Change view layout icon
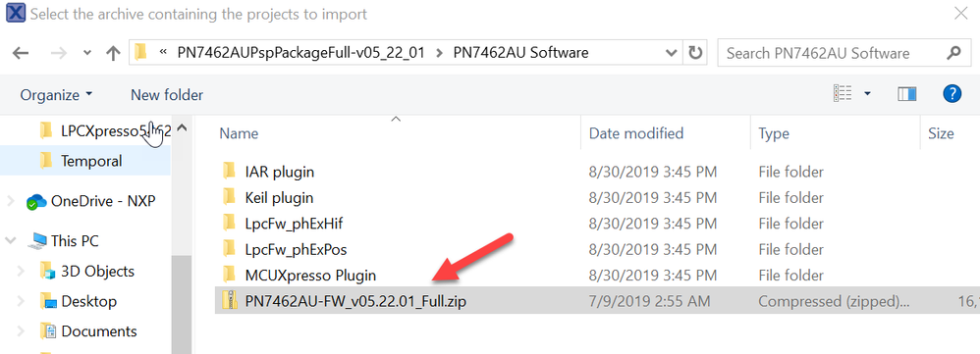 [x=844, y=94]
